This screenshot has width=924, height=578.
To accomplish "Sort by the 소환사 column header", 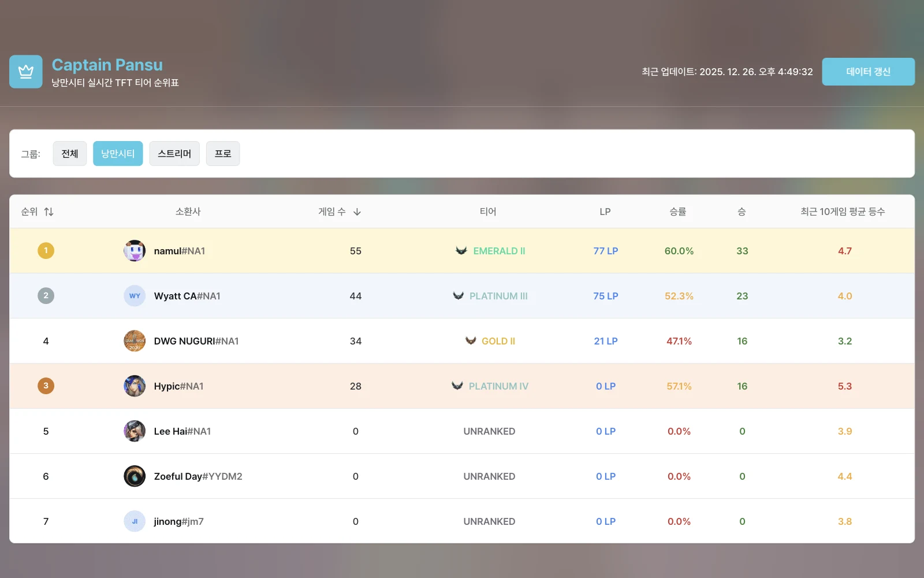I will pyautogui.click(x=188, y=212).
